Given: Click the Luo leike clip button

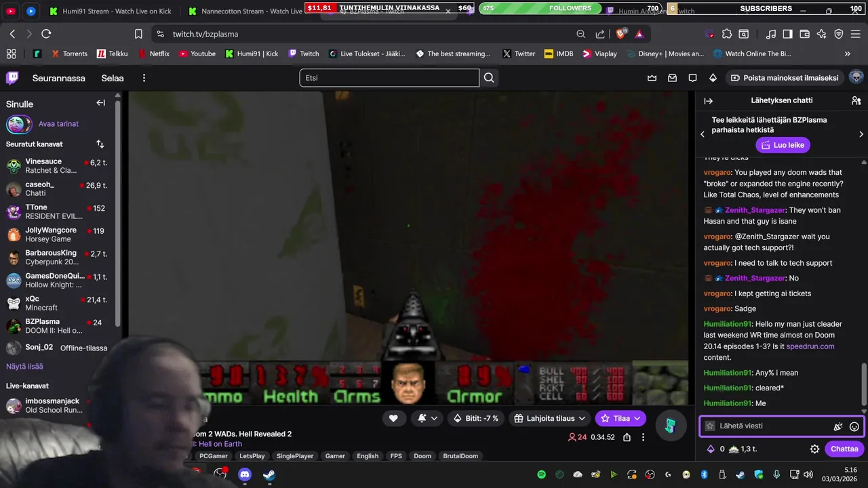Looking at the screenshot, I should coord(783,145).
